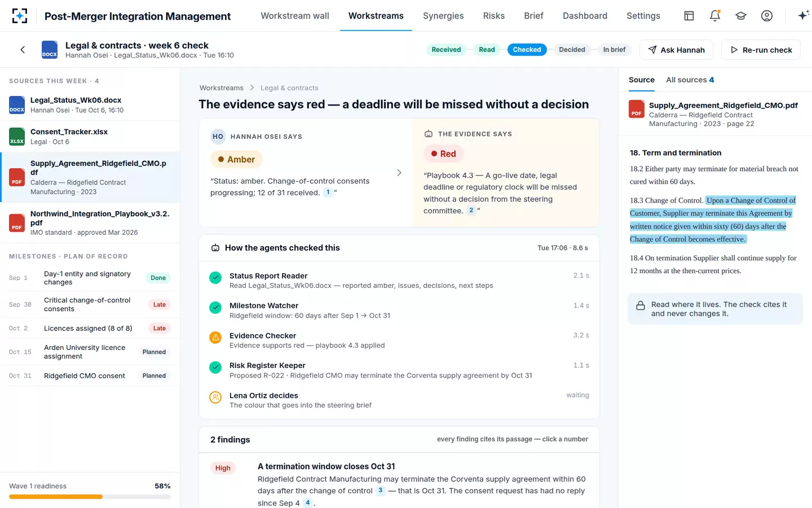This screenshot has width=812, height=508.
Task: Open the Synergies tab
Action: (443, 16)
